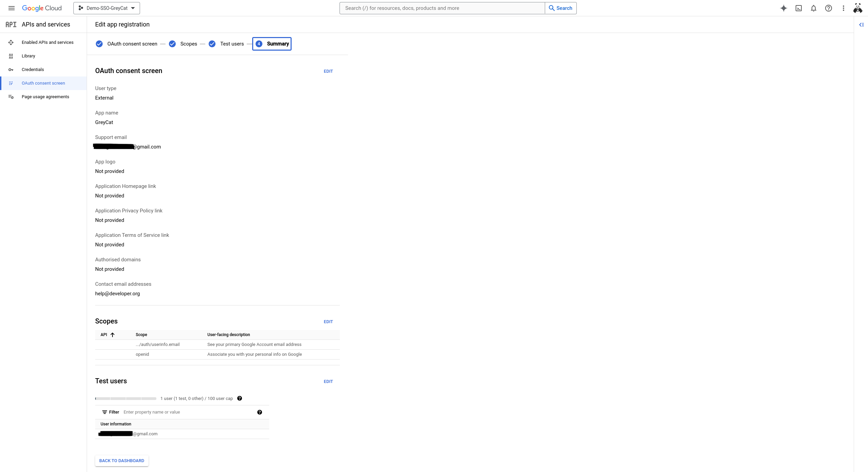Click the External user type value
The width and height of the screenshot is (868, 472).
click(104, 98)
